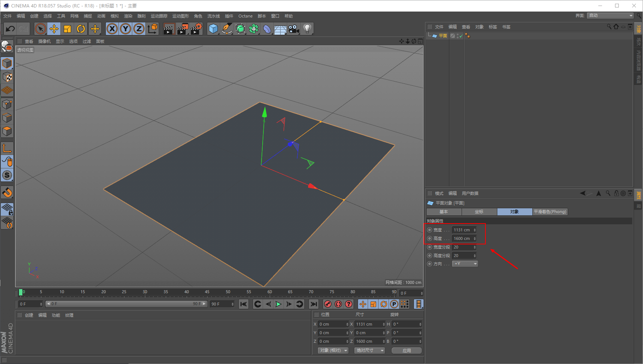Switch to Texture mode in left sidebar
This screenshot has width=643, height=364.
(x=7, y=77)
